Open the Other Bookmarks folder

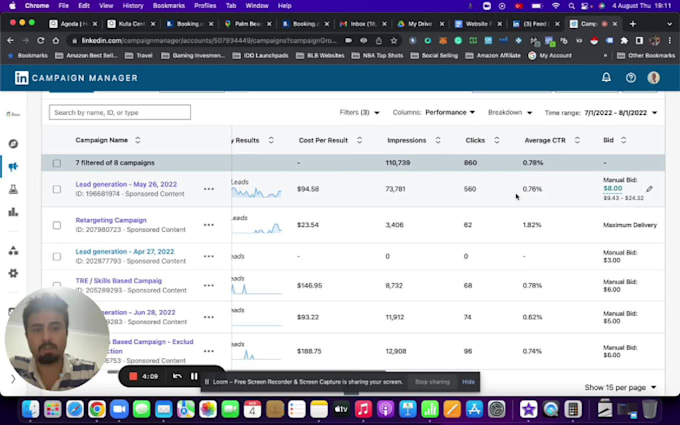pos(646,56)
